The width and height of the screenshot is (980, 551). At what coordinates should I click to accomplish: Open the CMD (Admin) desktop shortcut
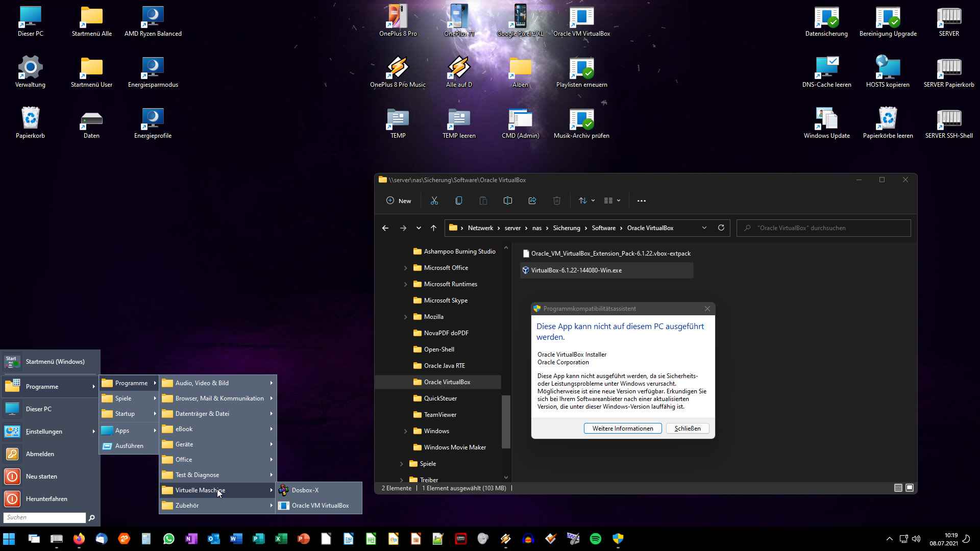click(521, 122)
